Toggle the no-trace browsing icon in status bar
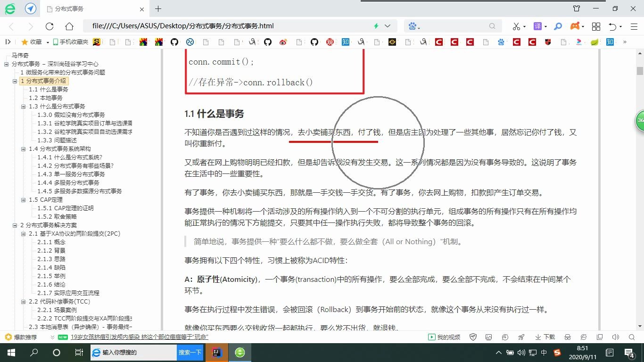The width and height of the screenshot is (644, 362). [x=568, y=337]
